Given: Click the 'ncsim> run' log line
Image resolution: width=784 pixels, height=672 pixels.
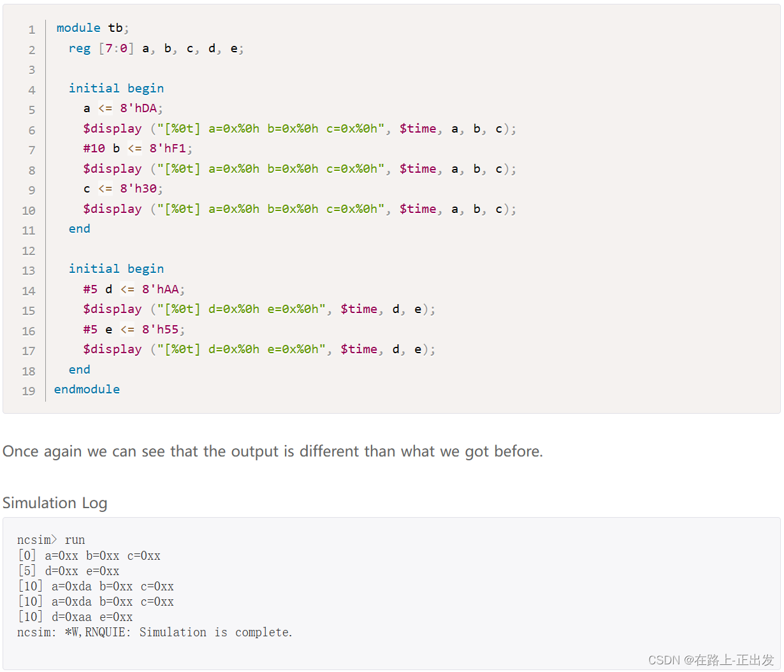Looking at the screenshot, I should [x=51, y=540].
